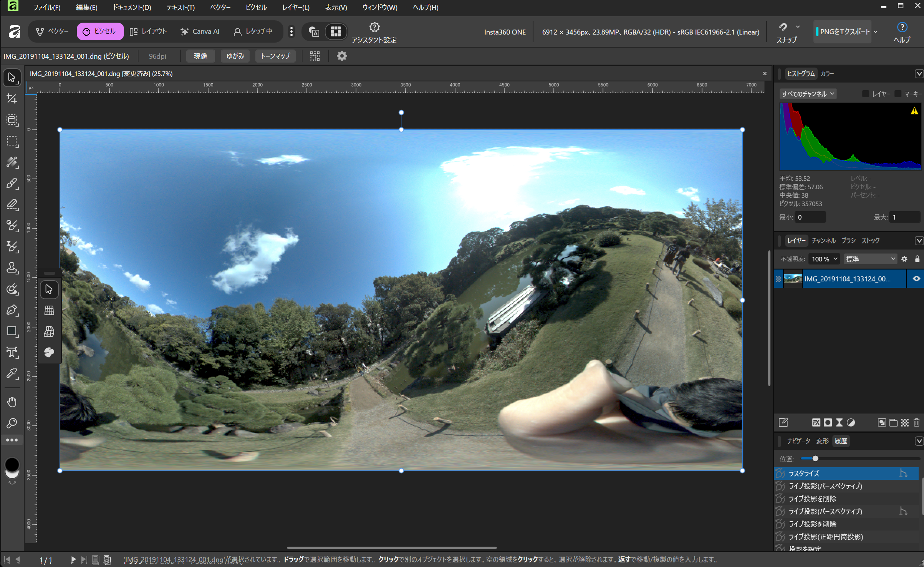
Task: Open the 標準 blend mode dropdown
Action: 870,259
